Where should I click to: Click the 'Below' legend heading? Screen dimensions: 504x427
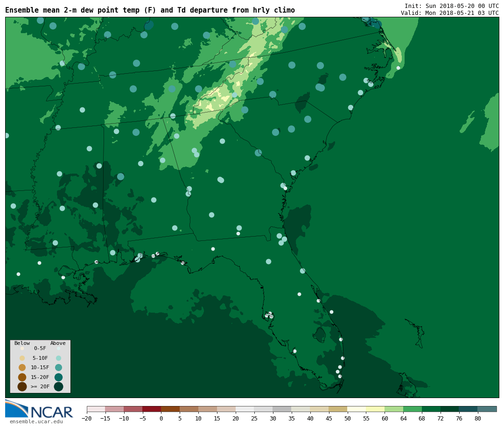click(x=22, y=343)
